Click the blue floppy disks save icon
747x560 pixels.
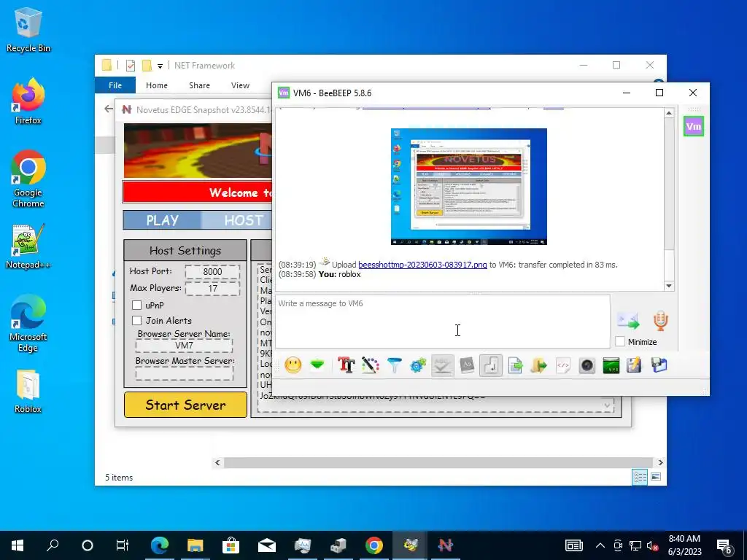tap(659, 365)
